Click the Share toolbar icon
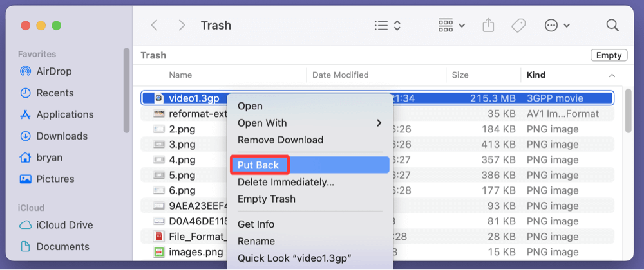 [488, 26]
